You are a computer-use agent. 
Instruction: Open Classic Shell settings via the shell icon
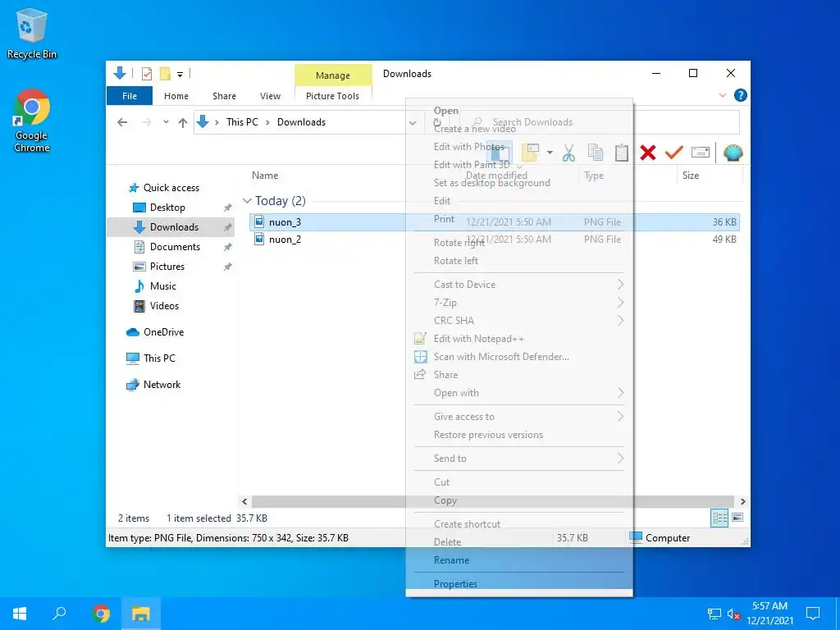click(x=733, y=153)
